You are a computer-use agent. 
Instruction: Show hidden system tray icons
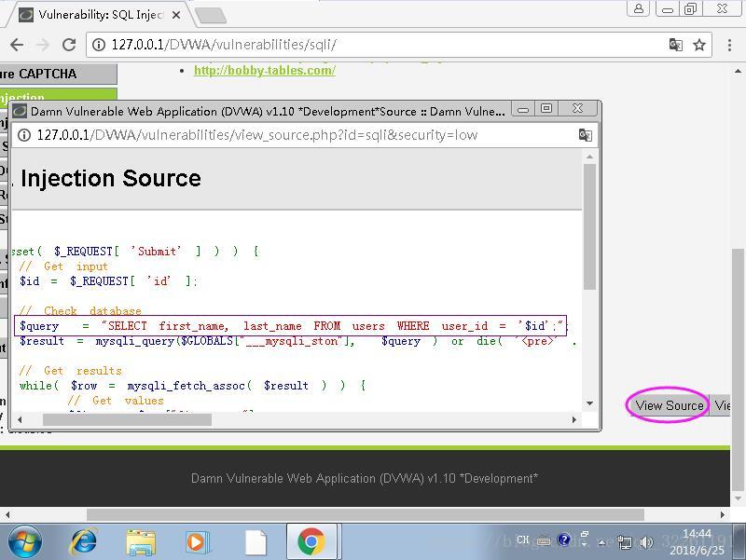[601, 542]
